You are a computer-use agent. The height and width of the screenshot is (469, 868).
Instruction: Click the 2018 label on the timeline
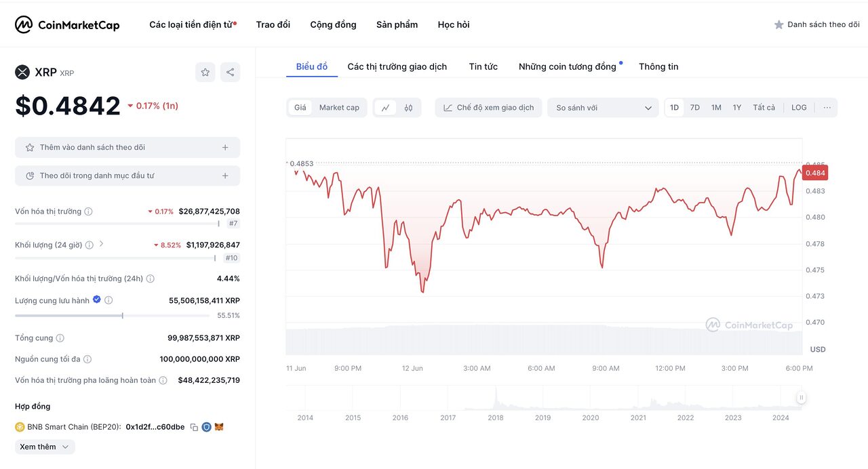click(x=496, y=417)
